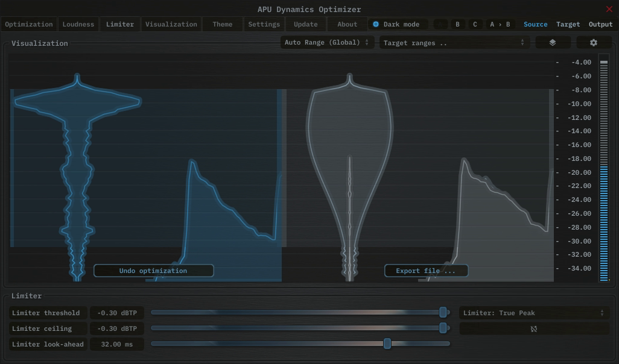This screenshot has height=364, width=619.
Task: Toggle the Target curve display
Action: [x=568, y=24]
